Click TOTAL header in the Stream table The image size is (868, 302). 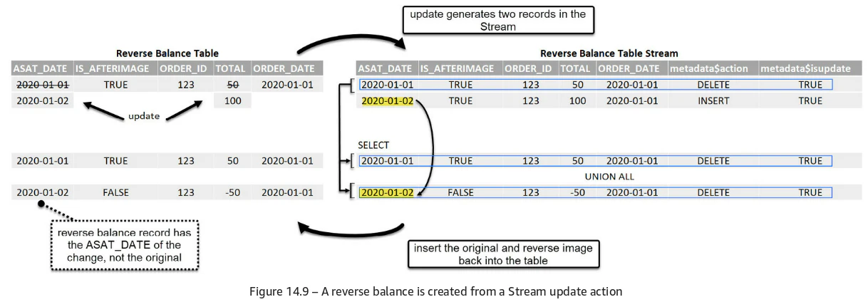click(577, 69)
